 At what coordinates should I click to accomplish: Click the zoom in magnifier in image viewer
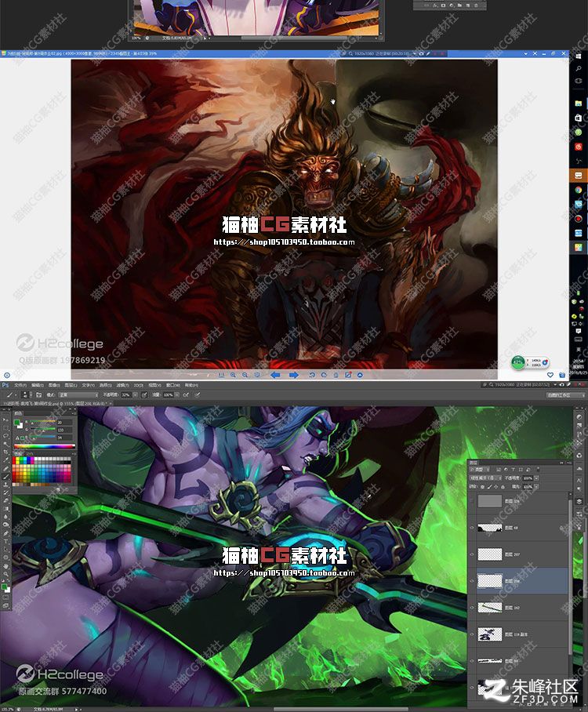coord(233,375)
